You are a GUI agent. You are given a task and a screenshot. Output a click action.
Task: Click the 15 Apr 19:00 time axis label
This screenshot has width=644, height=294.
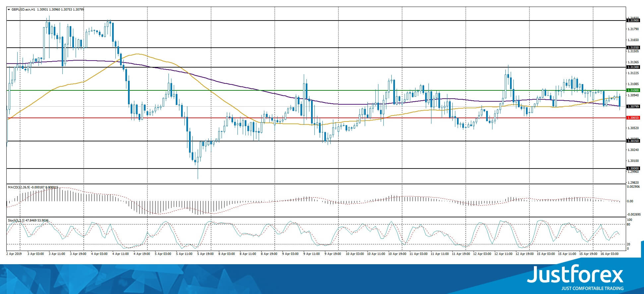coord(588,254)
